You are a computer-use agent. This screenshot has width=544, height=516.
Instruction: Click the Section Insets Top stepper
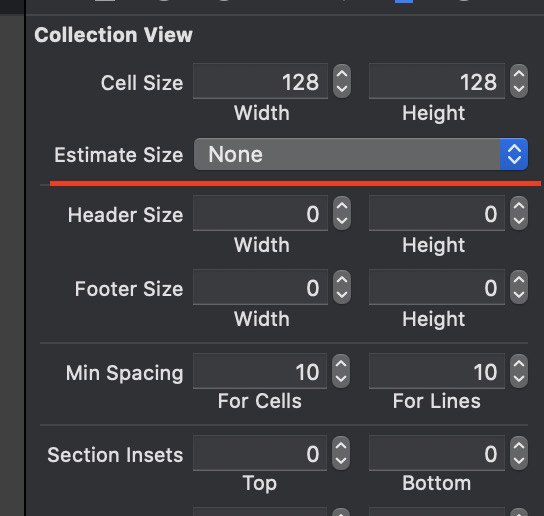(x=341, y=453)
